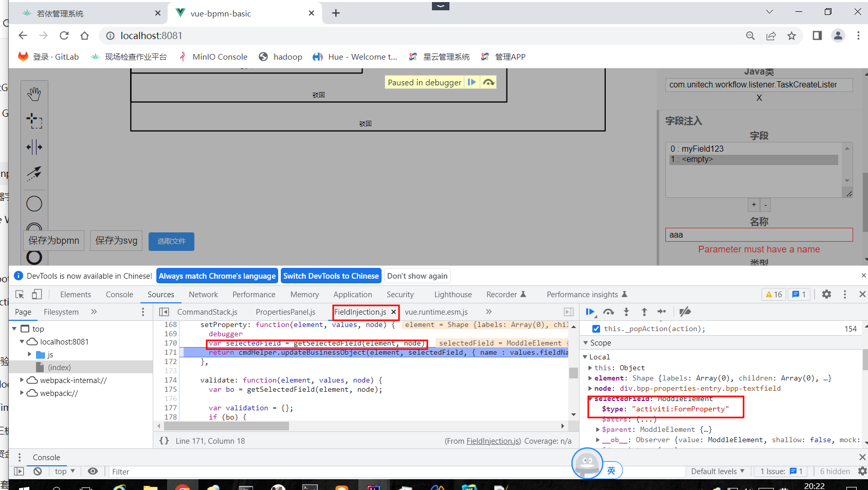Bookmark this page with the star icon
The height and width of the screenshot is (490, 868).
(x=791, y=35)
